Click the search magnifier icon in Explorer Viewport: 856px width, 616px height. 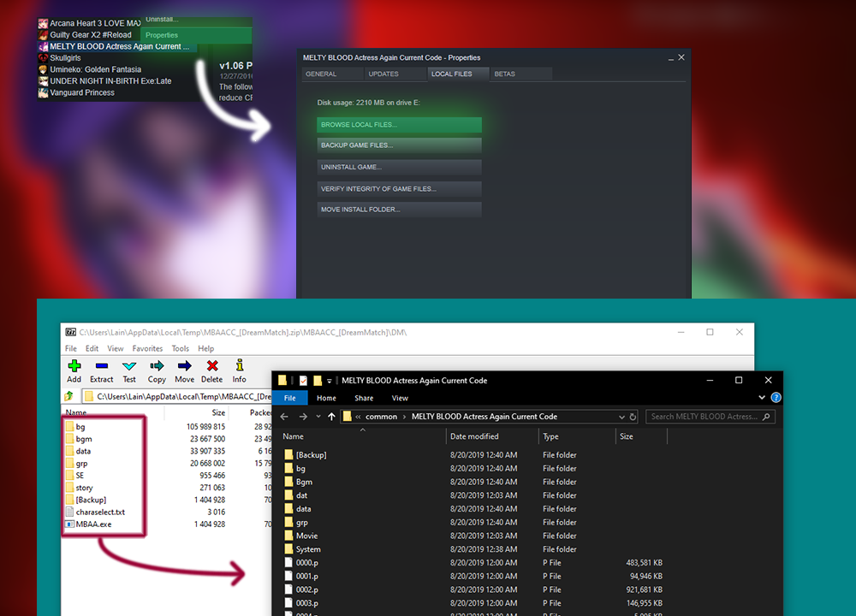(x=766, y=417)
